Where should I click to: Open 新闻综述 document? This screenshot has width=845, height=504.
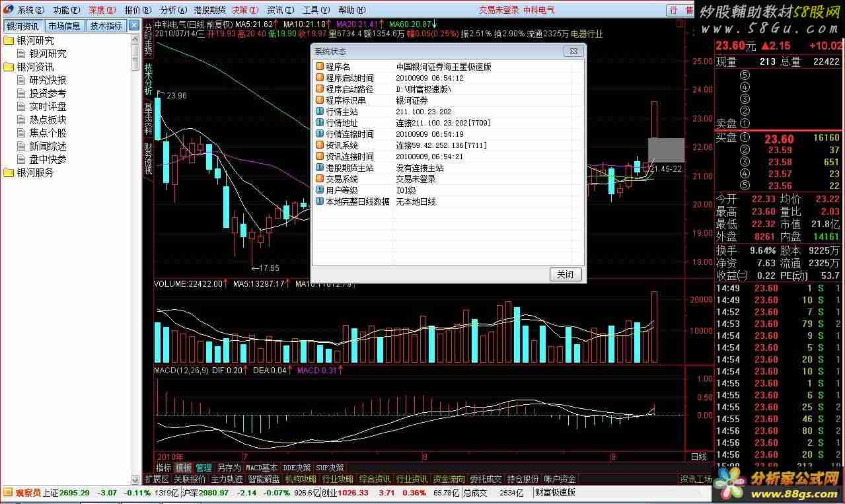point(48,146)
